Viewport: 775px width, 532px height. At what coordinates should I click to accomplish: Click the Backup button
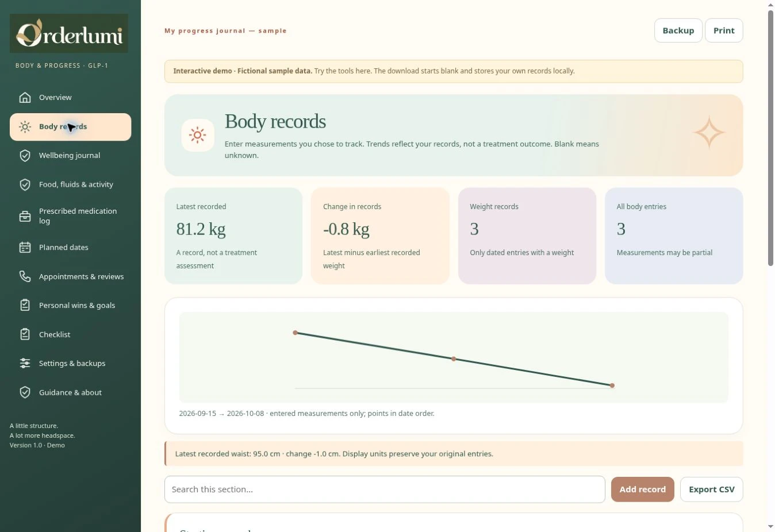click(678, 30)
